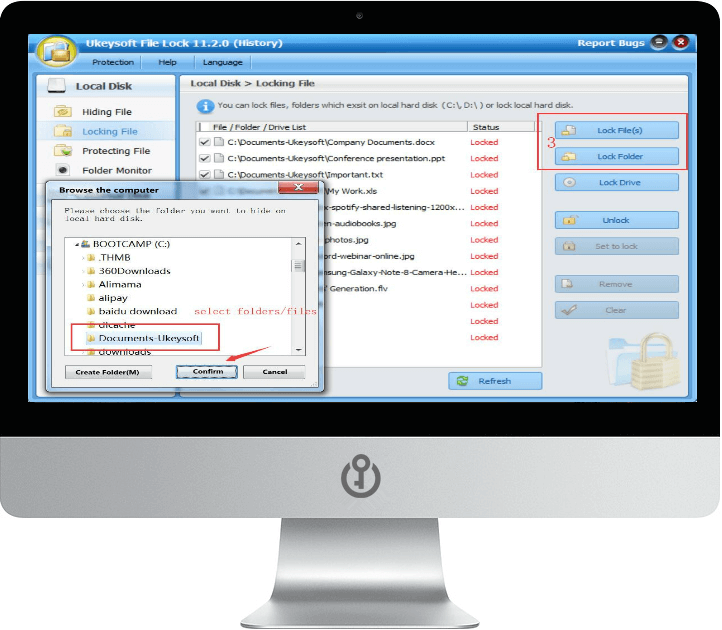Toggle checkbox for Important.txt

click(x=204, y=175)
